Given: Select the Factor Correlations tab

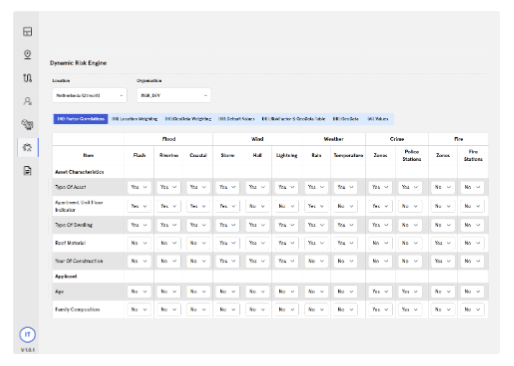Looking at the screenshot, I should [x=81, y=119].
